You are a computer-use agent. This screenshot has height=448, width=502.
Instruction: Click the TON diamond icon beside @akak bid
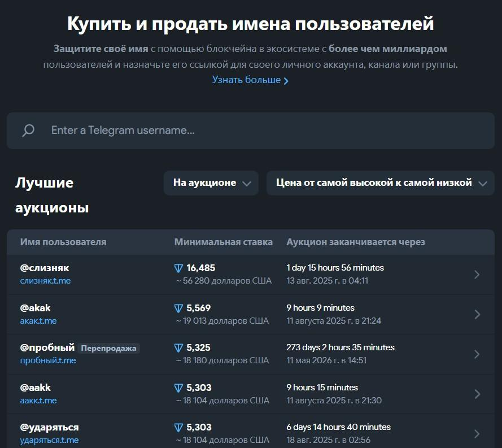tap(178, 308)
